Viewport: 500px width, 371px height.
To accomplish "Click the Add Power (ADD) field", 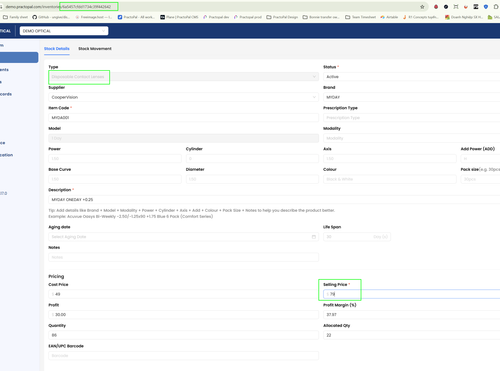I will pyautogui.click(x=480, y=159).
